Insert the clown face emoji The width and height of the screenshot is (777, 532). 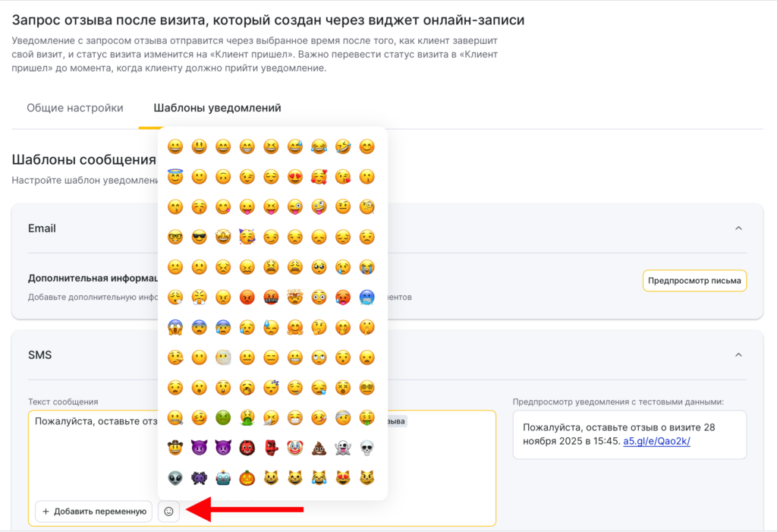click(x=294, y=448)
